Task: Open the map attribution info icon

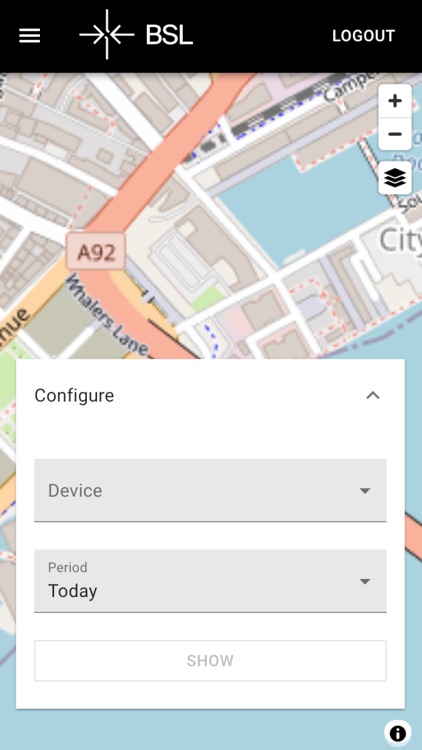Action: [398, 733]
